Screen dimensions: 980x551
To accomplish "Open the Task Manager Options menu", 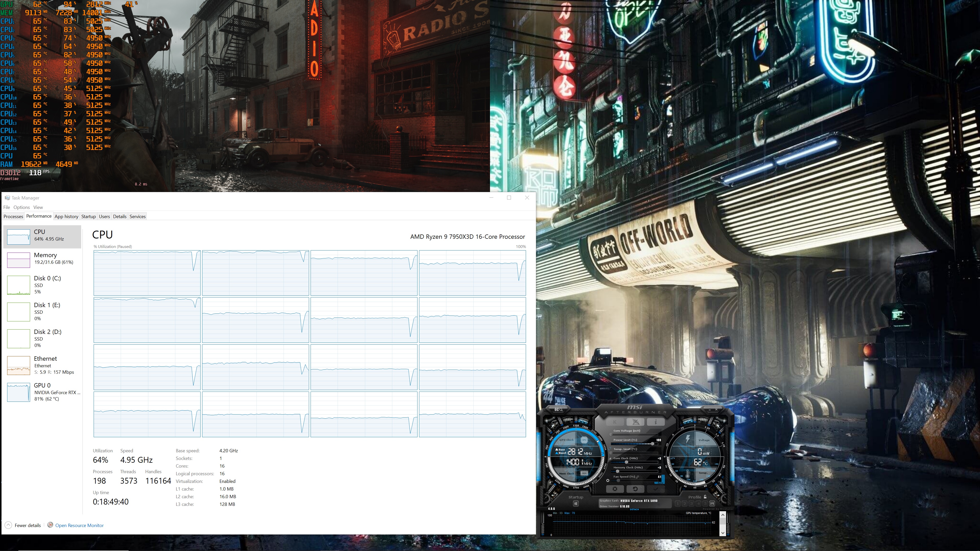I will (21, 207).
